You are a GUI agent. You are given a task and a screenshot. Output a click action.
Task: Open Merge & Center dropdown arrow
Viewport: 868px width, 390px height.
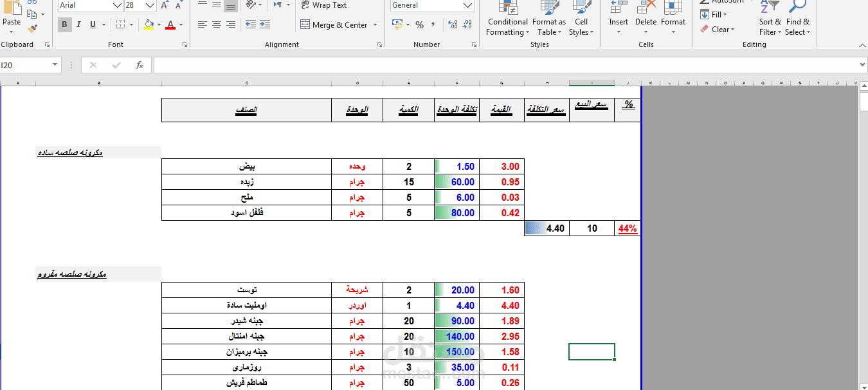(x=374, y=25)
